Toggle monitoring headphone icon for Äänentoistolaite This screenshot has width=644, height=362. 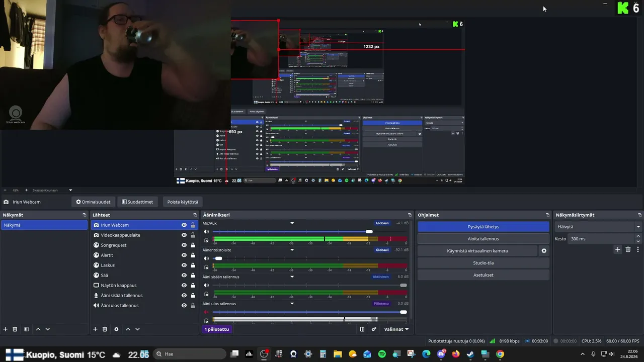[x=206, y=267]
